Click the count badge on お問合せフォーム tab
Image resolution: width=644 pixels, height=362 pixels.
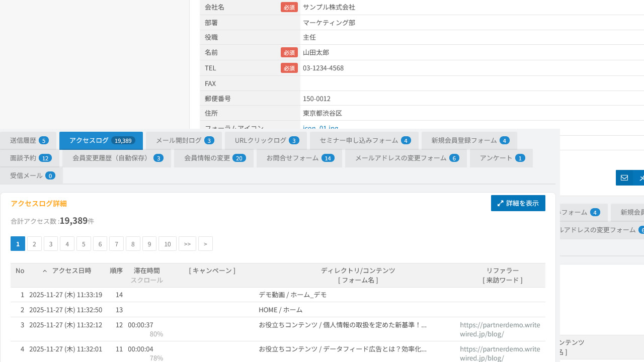(x=329, y=158)
